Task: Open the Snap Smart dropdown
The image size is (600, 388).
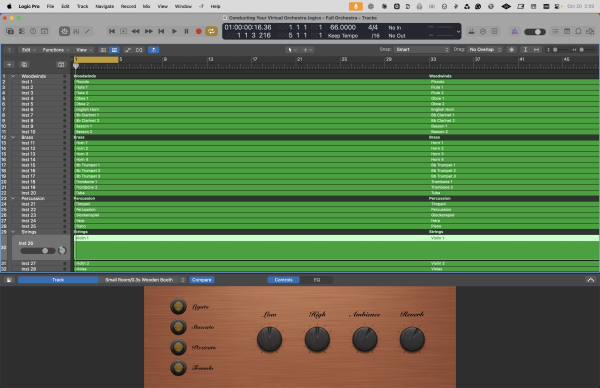Action: [x=422, y=49]
